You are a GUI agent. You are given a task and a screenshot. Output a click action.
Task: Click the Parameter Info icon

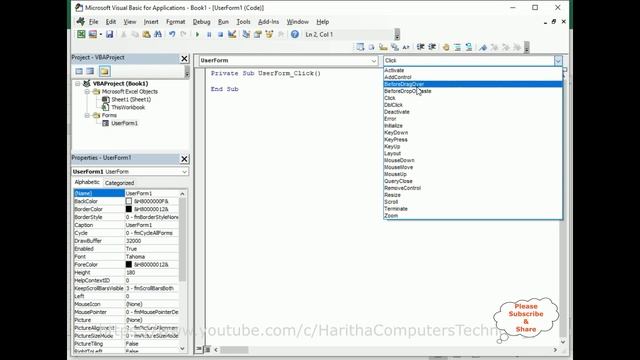point(394,47)
